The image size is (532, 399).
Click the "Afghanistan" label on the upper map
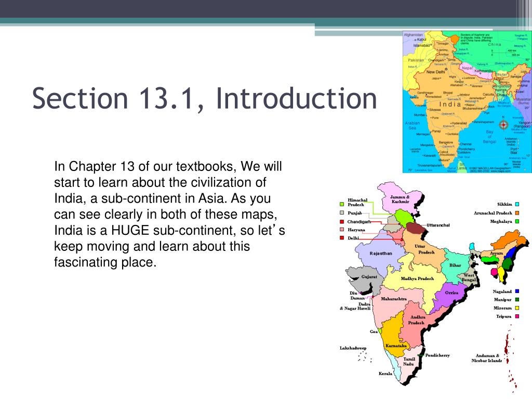[x=413, y=35]
